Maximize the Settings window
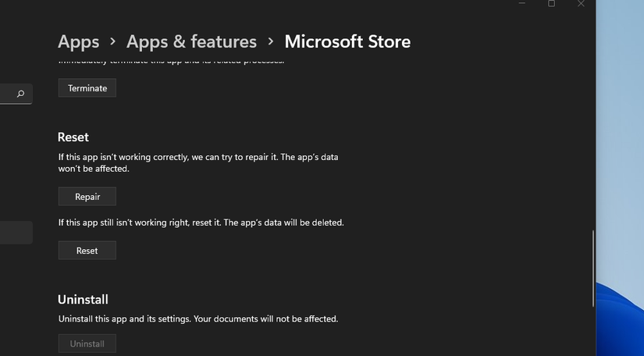This screenshot has width=644, height=356. point(551,4)
